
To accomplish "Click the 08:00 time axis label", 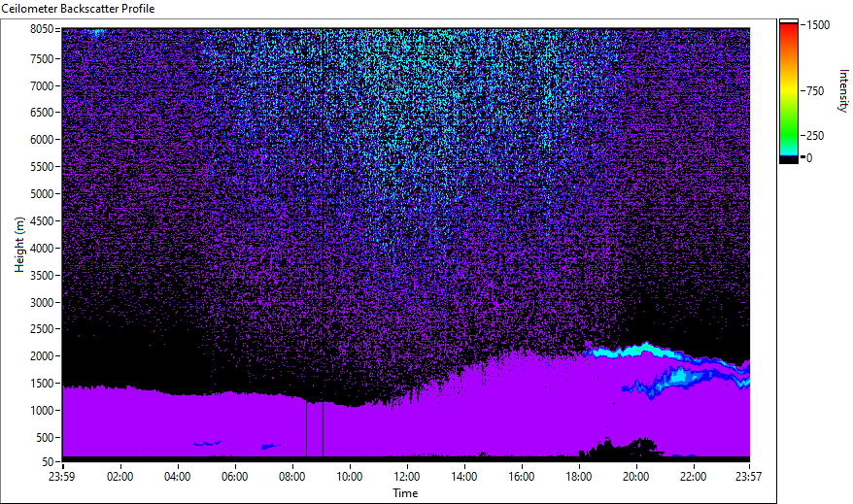I will [292, 477].
